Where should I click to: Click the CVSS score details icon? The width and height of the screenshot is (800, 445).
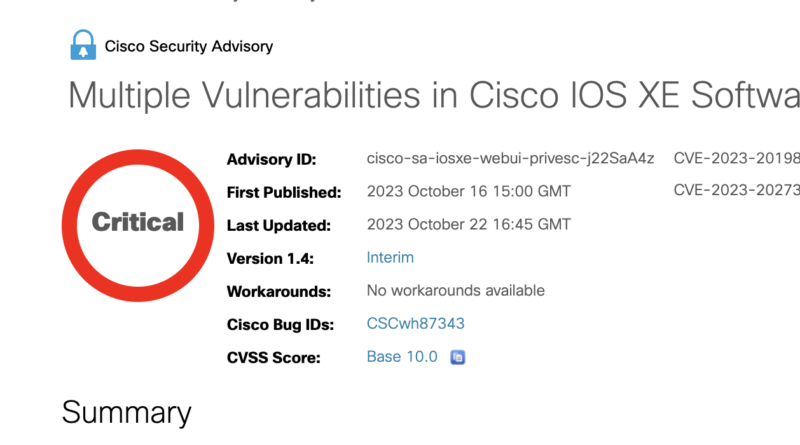pos(458,357)
